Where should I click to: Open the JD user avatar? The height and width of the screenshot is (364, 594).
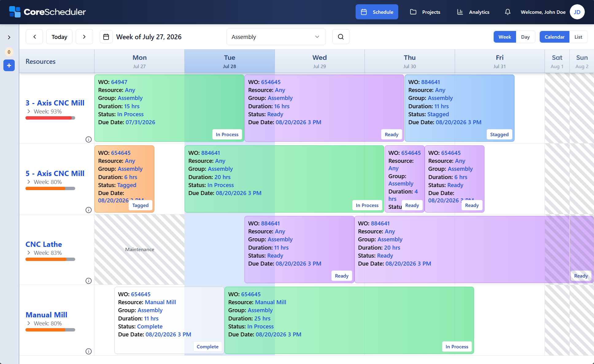(577, 12)
